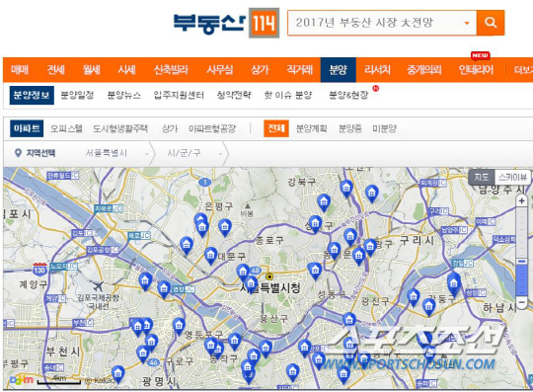This screenshot has height=392, width=533.
Task: Open the 분양 menu tab
Action: point(339,70)
